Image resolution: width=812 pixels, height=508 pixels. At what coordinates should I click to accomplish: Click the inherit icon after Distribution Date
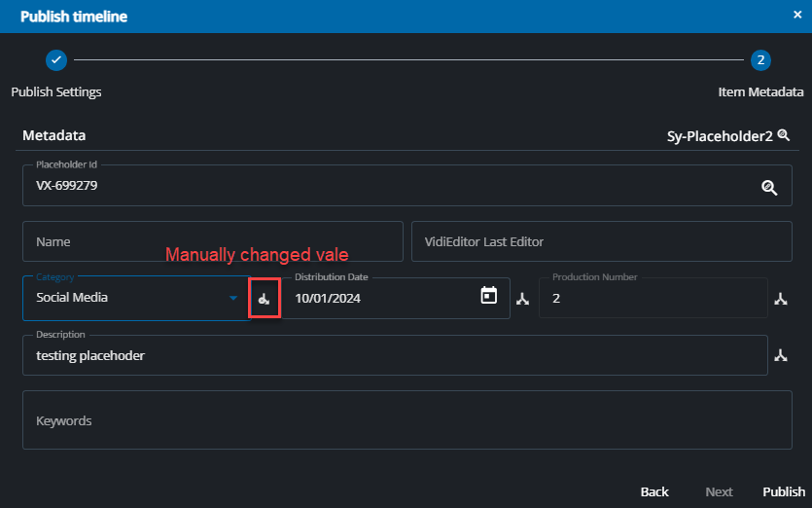(x=522, y=299)
